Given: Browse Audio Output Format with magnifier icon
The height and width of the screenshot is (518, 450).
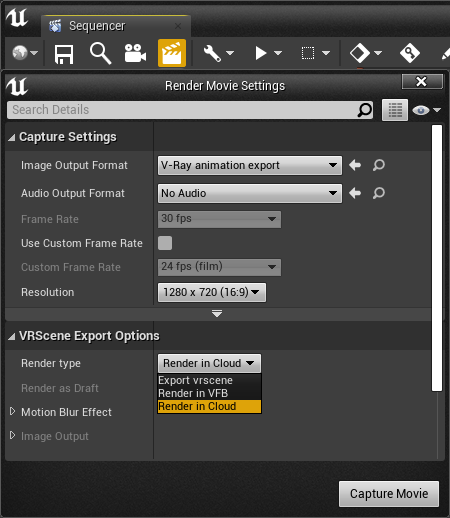Looking at the screenshot, I should (379, 193).
